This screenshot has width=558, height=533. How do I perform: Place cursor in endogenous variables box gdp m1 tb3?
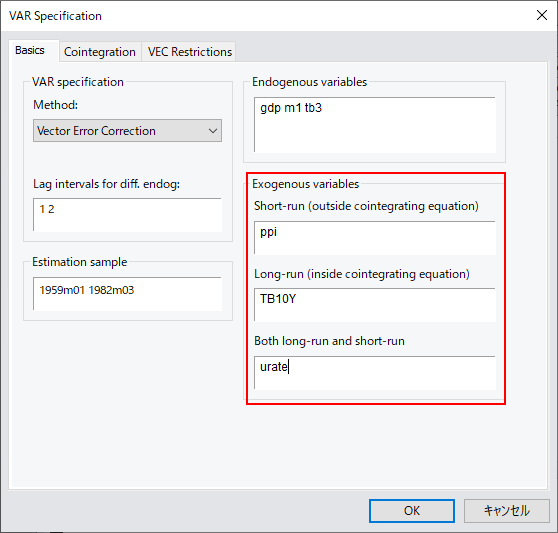pos(375,125)
